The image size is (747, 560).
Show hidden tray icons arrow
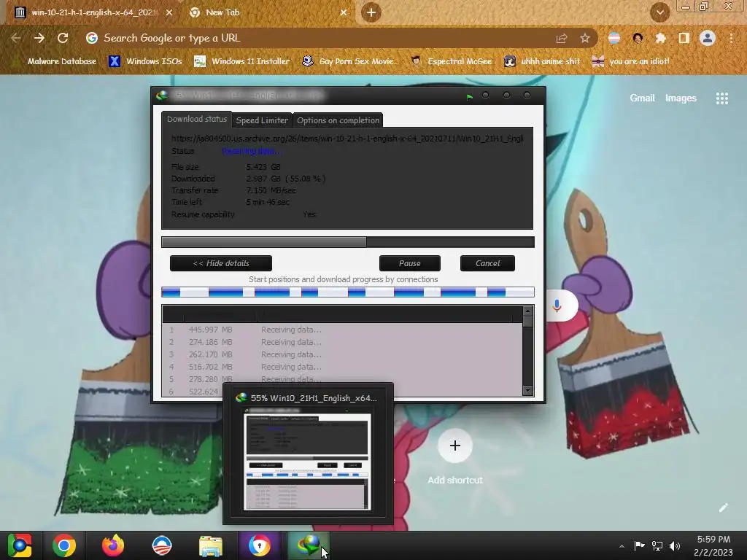(x=622, y=546)
